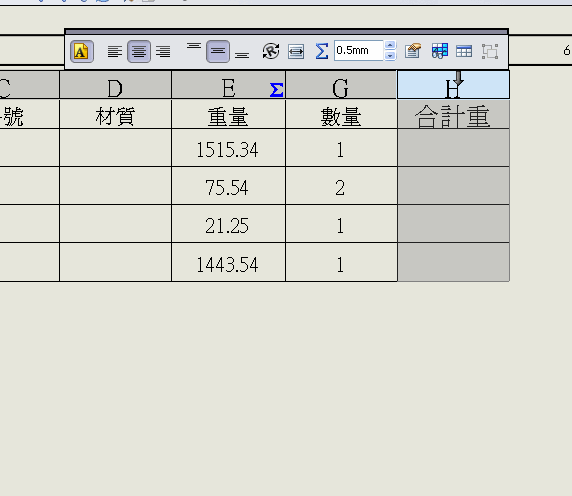Select the empty 合計重 cell in 21.25 row
This screenshot has width=572, height=496.
pos(453,224)
